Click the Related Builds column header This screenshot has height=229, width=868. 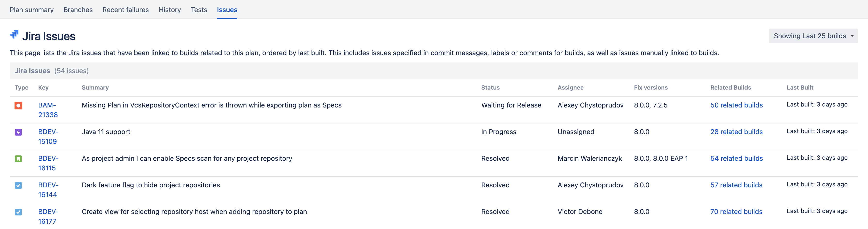(730, 88)
